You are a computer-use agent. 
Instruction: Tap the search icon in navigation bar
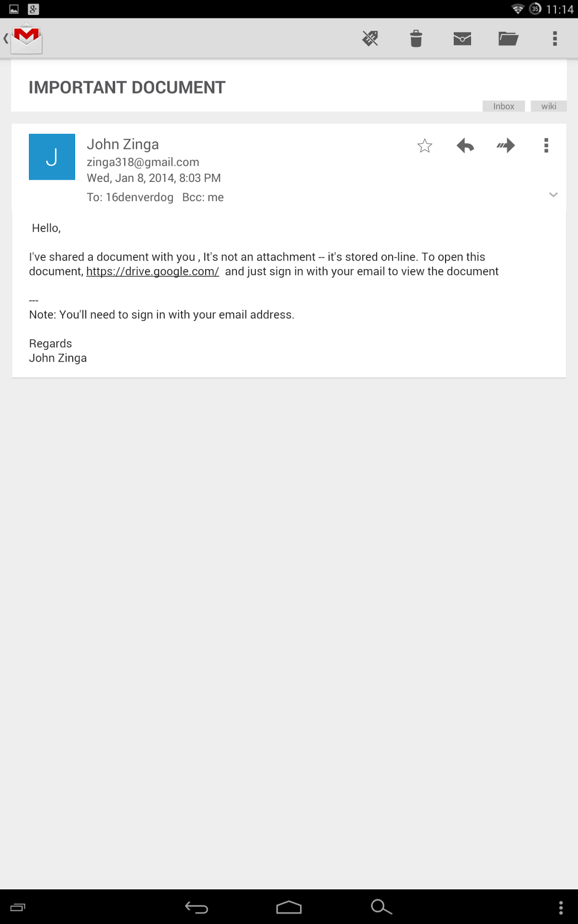(x=381, y=907)
